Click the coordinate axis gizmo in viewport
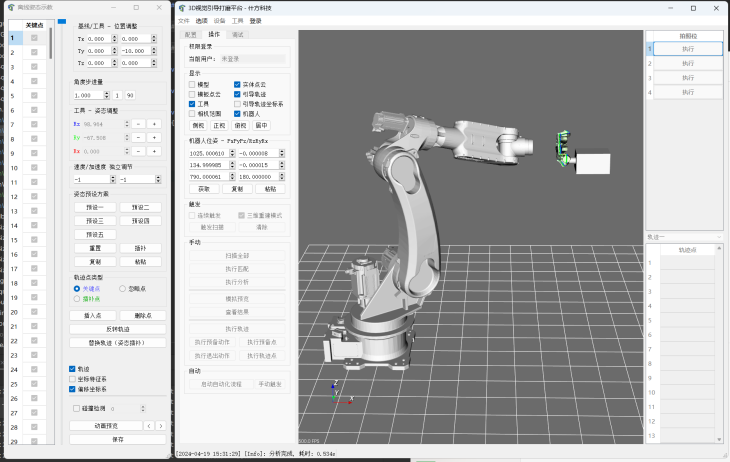 340,396
